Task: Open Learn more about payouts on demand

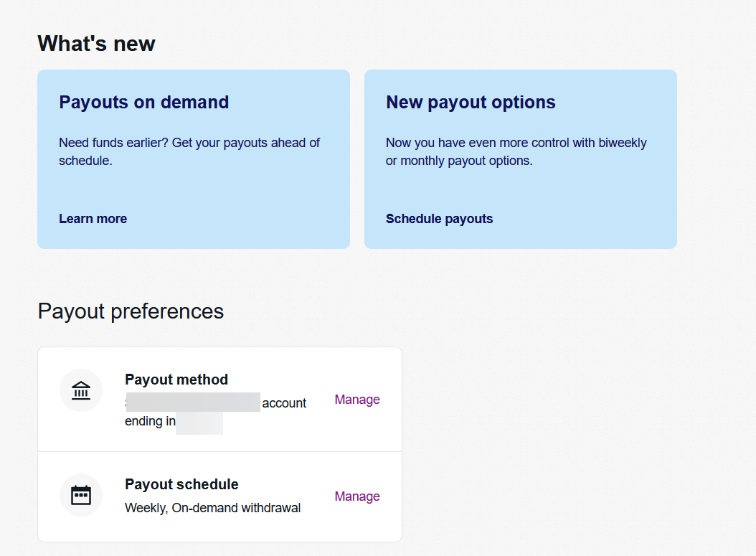Action: pyautogui.click(x=93, y=219)
